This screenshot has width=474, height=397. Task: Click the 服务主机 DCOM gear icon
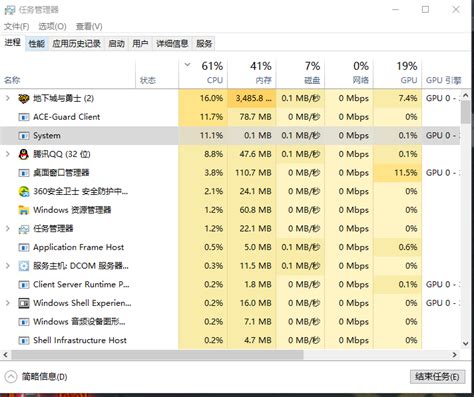[x=24, y=266]
